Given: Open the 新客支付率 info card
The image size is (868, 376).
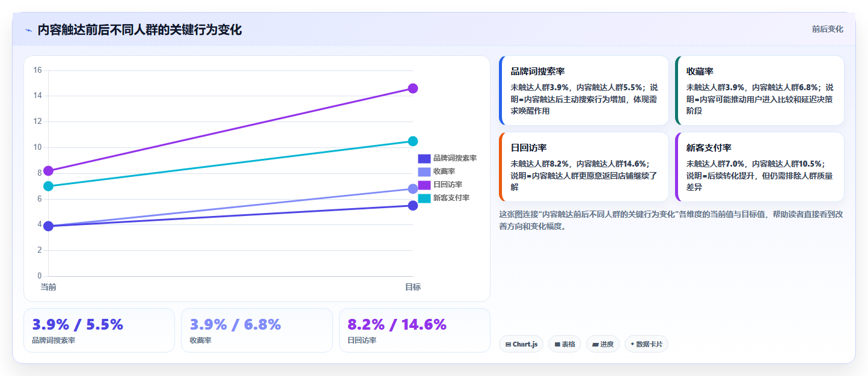Looking at the screenshot, I should point(759,167).
